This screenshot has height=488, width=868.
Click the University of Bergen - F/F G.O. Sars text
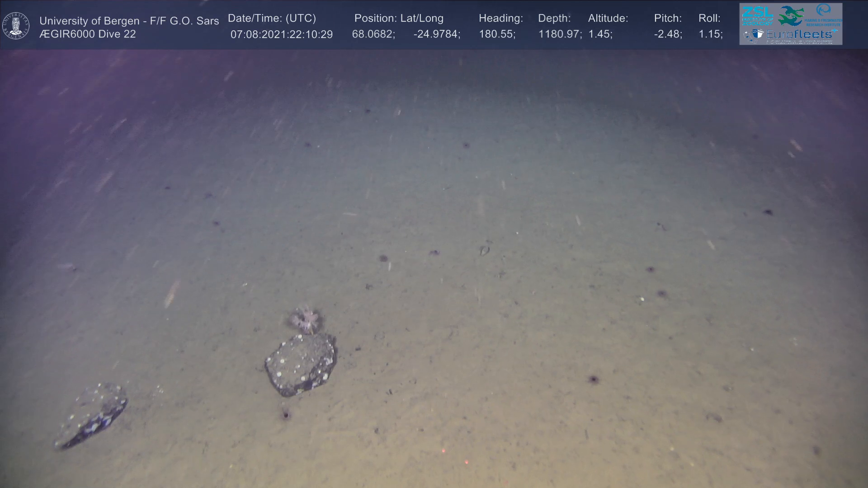129,21
